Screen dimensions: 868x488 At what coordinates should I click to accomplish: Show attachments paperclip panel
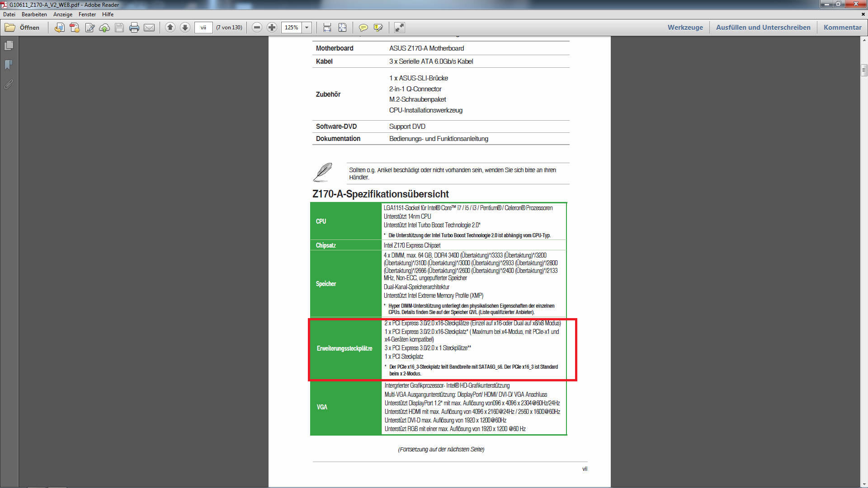[x=9, y=84]
